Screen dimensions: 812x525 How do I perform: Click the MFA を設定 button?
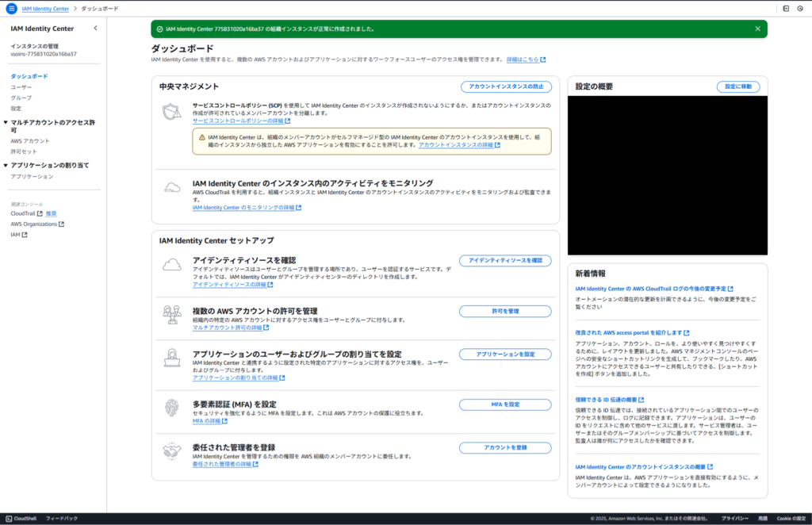coord(505,404)
